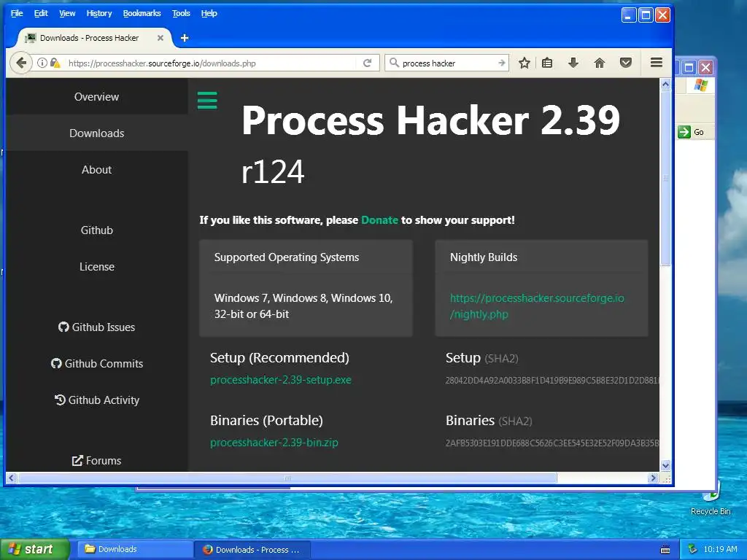This screenshot has width=747, height=560.
Task: Open the nightly.php builds link
Action: (x=537, y=306)
